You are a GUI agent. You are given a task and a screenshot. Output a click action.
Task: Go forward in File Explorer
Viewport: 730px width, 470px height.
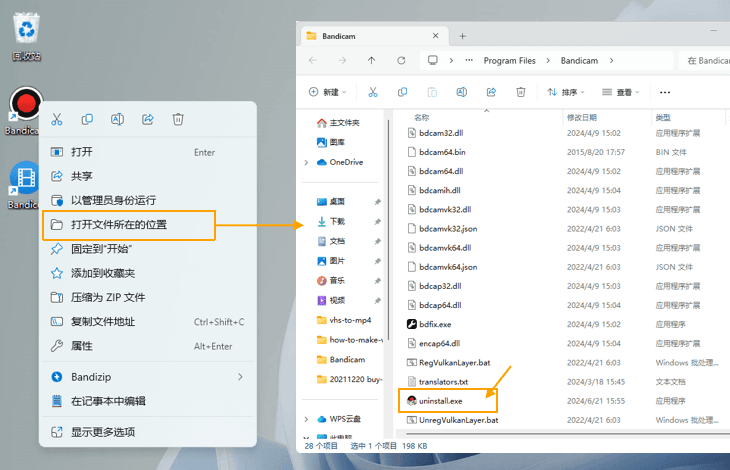342,60
